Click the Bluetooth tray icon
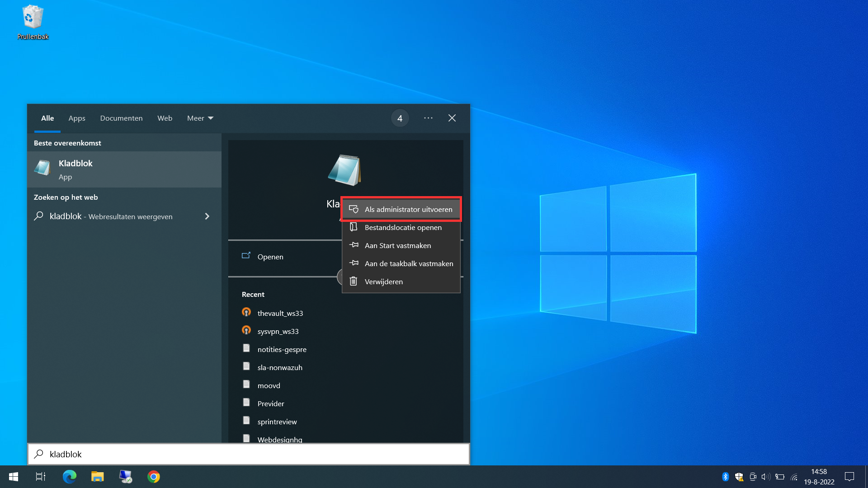The height and width of the screenshot is (488, 868). coord(725,477)
